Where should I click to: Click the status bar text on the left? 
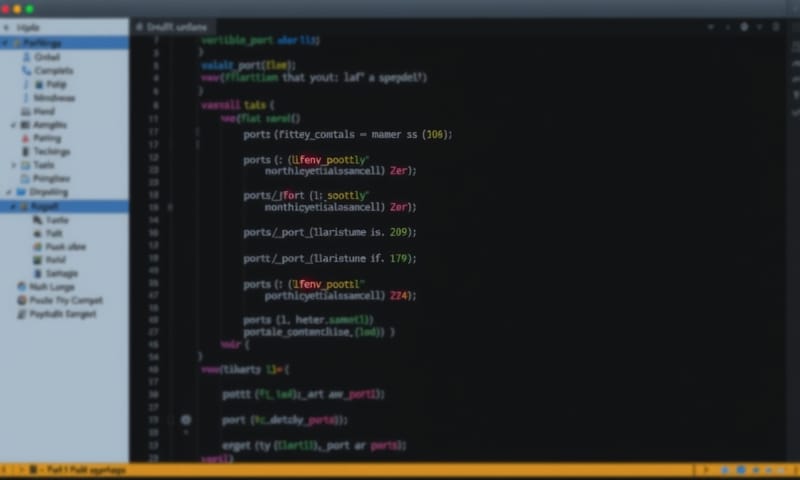coord(85,470)
